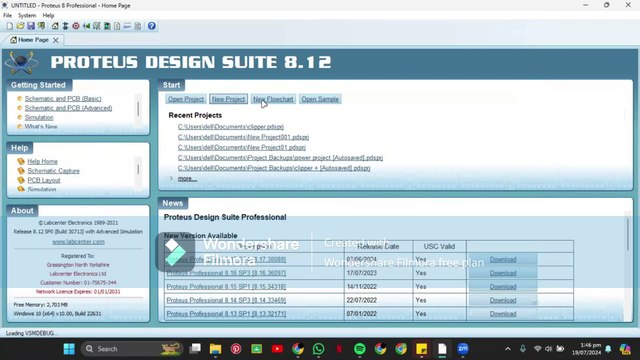Open recent project New Project001.pdsprj
Screen dimensions: 640x360
(x=243, y=137)
